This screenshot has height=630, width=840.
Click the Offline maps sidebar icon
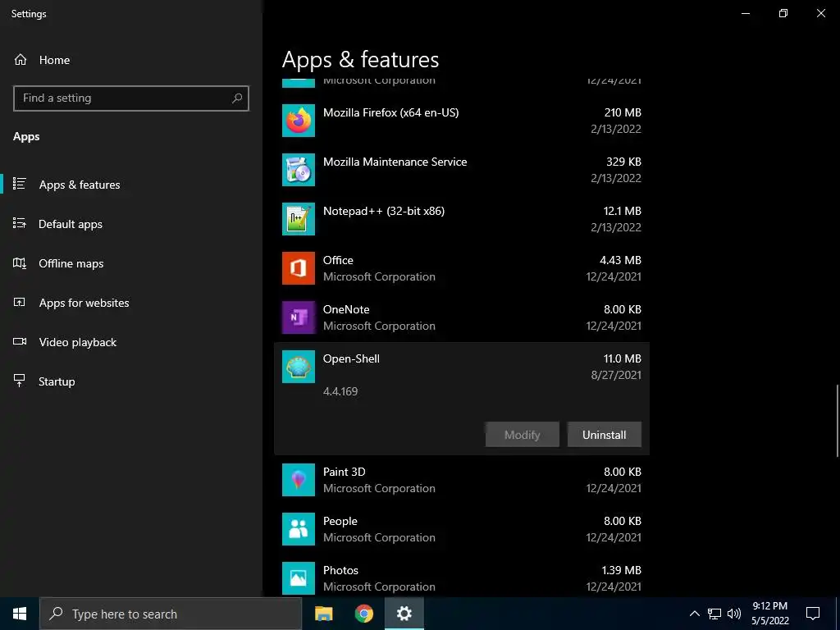[x=20, y=263]
